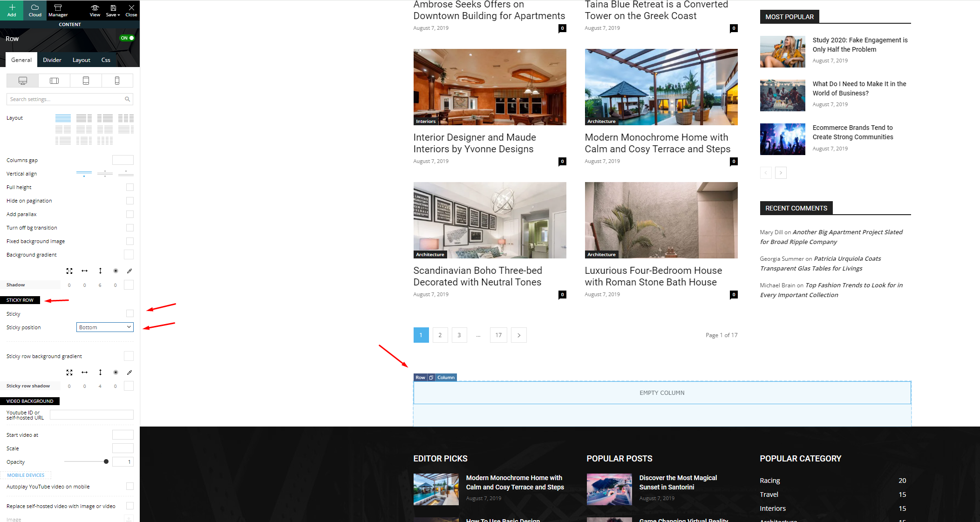Click the Shadow vertical offset arrow icon
This screenshot has width=980, height=522.
click(100, 271)
